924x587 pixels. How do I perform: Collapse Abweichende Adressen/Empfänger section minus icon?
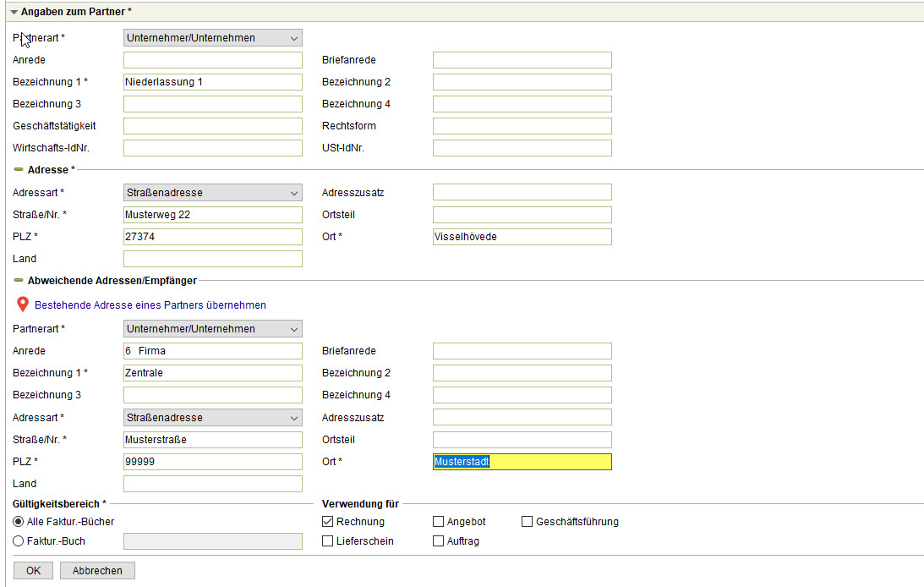point(19,280)
